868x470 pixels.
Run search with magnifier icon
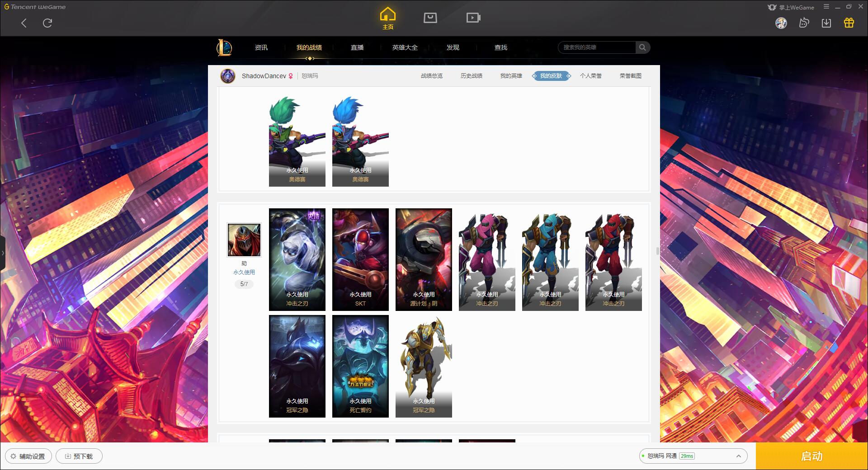coord(642,47)
